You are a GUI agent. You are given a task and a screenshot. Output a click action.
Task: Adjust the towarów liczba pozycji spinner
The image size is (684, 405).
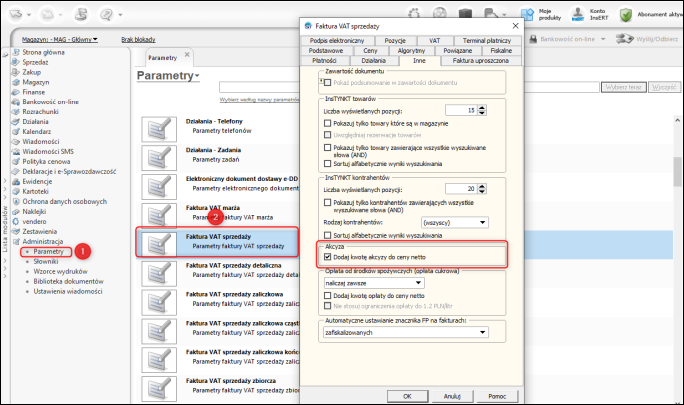[482, 110]
